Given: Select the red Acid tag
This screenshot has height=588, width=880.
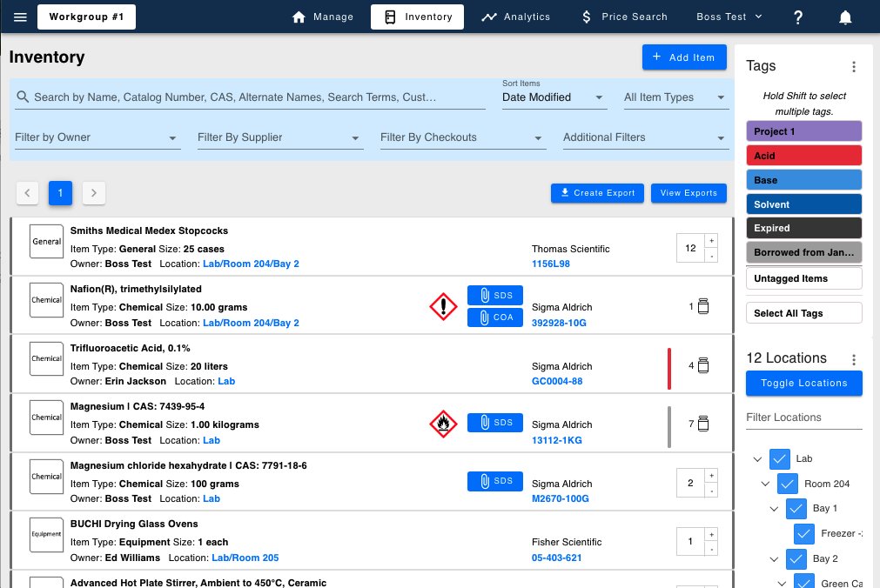Looking at the screenshot, I should 804,156.
